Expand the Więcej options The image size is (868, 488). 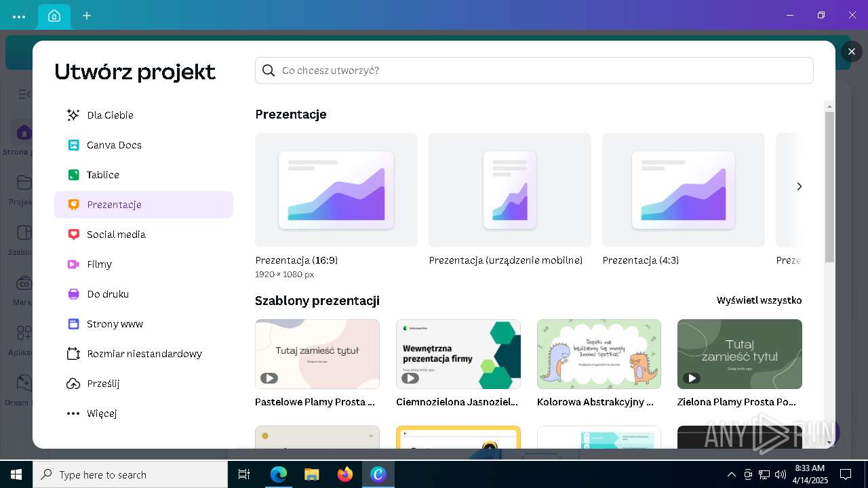click(143, 413)
